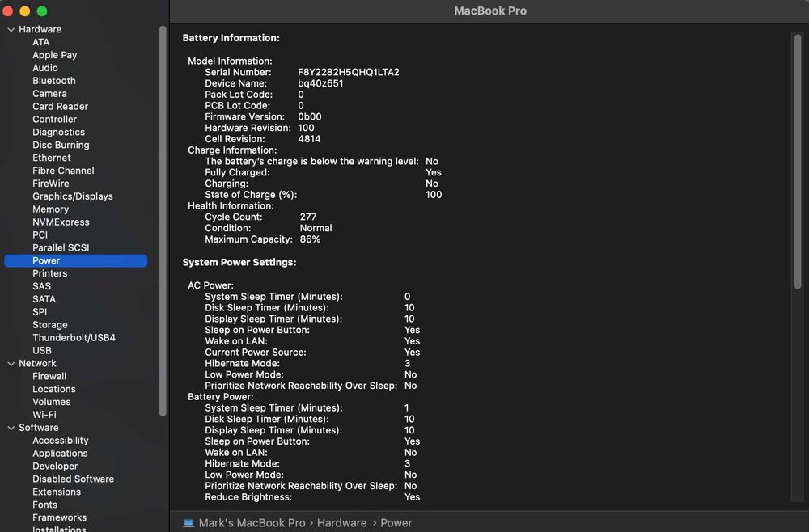Collapse the Software section chevron
This screenshot has width=809, height=532.
pyautogui.click(x=11, y=428)
